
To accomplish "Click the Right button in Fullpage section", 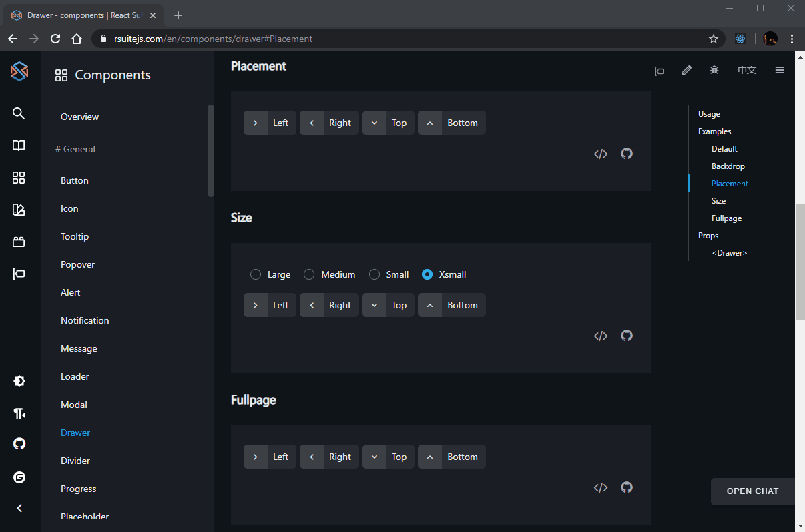I will 329,457.
